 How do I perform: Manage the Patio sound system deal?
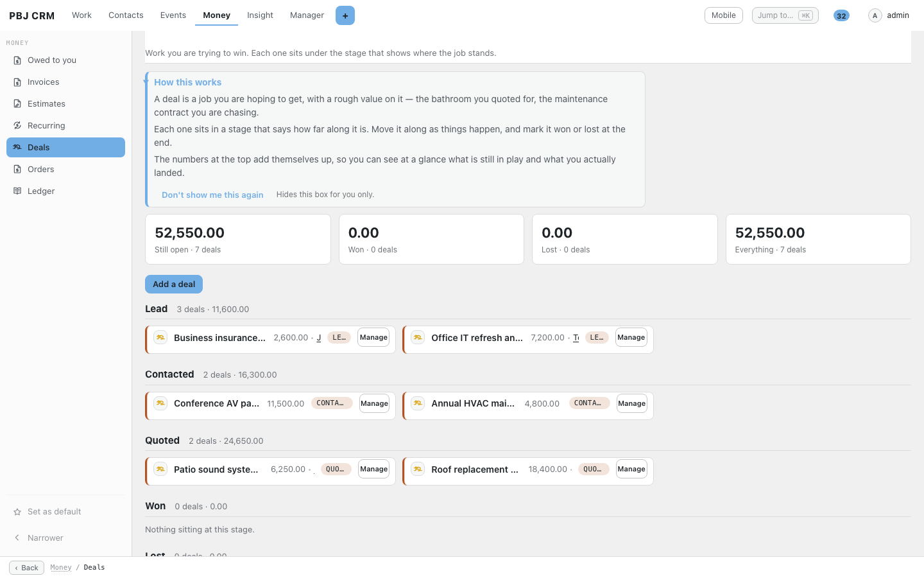[x=374, y=469]
